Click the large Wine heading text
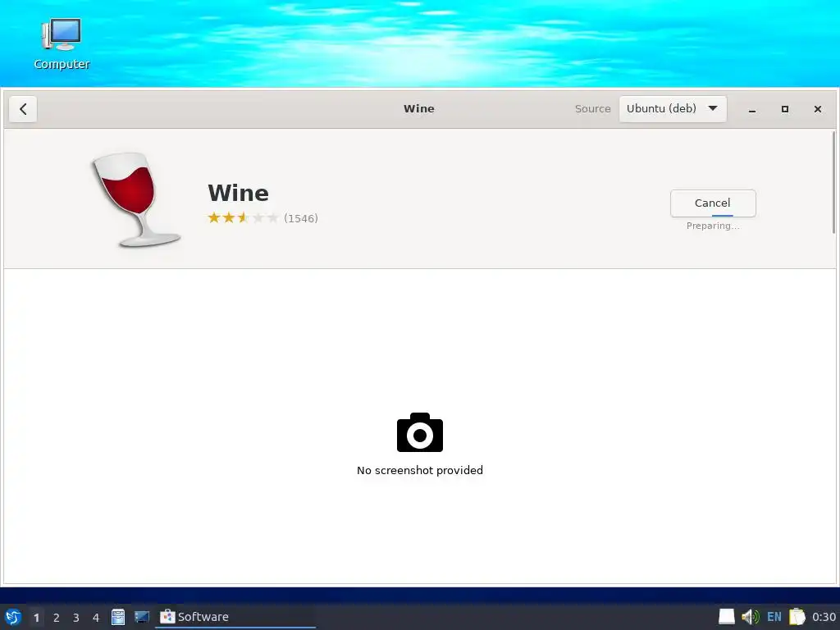The image size is (840, 630). point(239,193)
